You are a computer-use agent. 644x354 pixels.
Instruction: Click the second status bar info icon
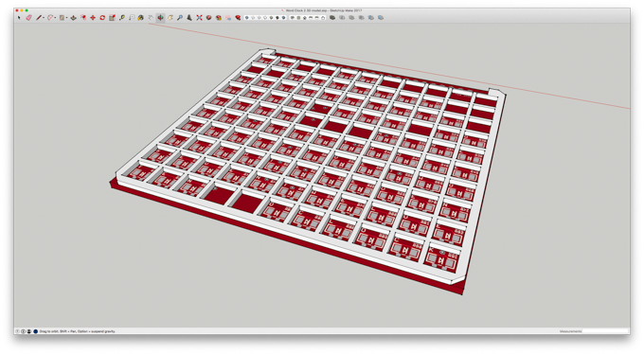pos(23,331)
